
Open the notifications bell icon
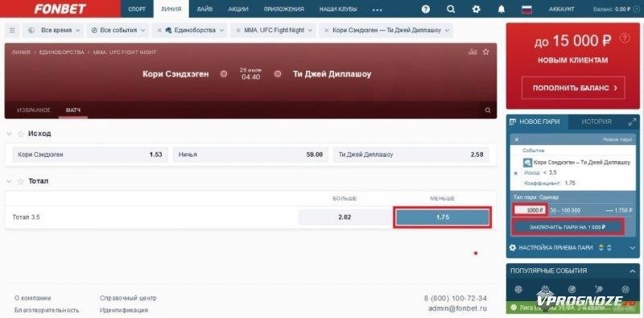click(501, 9)
